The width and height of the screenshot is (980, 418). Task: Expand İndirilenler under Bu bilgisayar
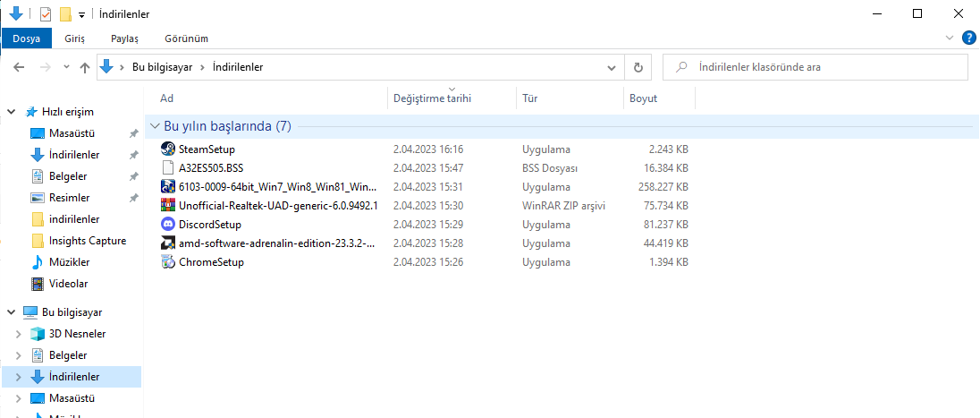(x=19, y=378)
